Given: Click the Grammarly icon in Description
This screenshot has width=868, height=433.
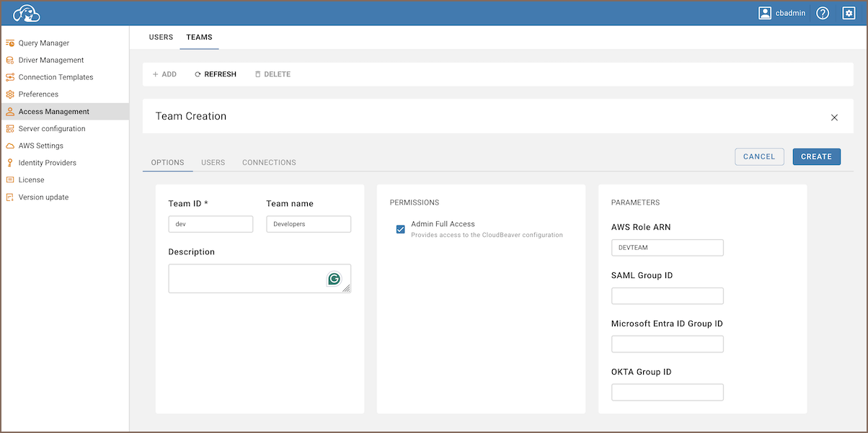Looking at the screenshot, I should coord(334,279).
